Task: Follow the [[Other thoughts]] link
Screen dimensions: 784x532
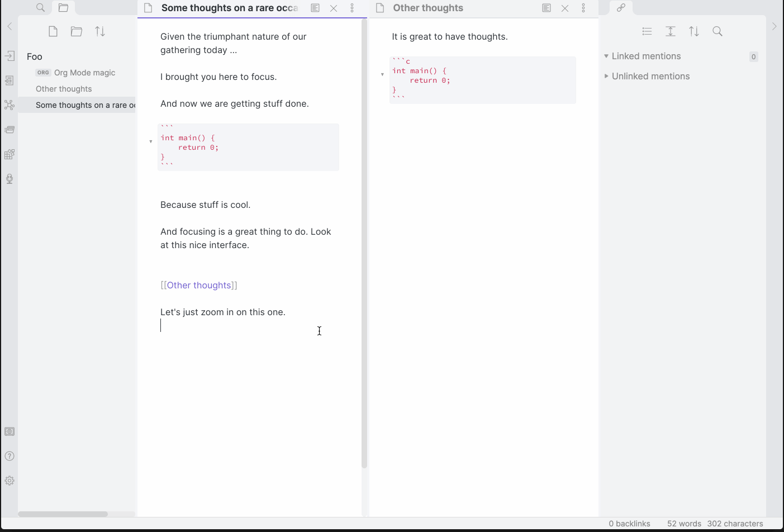Action: [199, 285]
